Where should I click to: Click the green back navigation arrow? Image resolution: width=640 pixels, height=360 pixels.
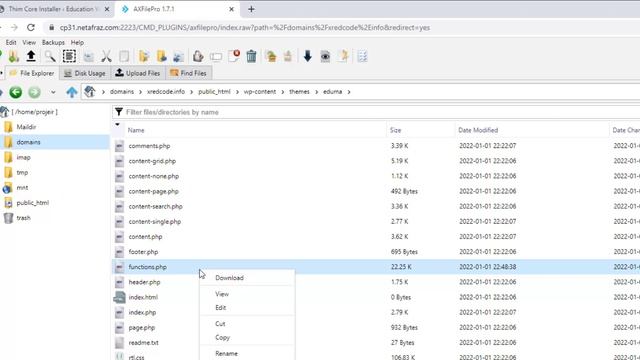16,92
